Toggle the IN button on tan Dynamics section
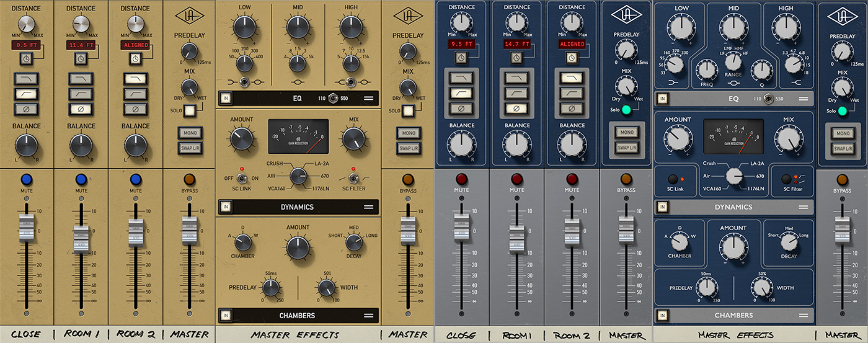 pos(225,207)
